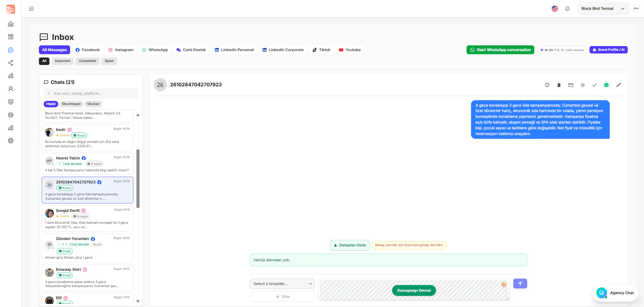Click the pencil edit icon
The height and width of the screenshot is (307, 644).
pyautogui.click(x=619, y=85)
